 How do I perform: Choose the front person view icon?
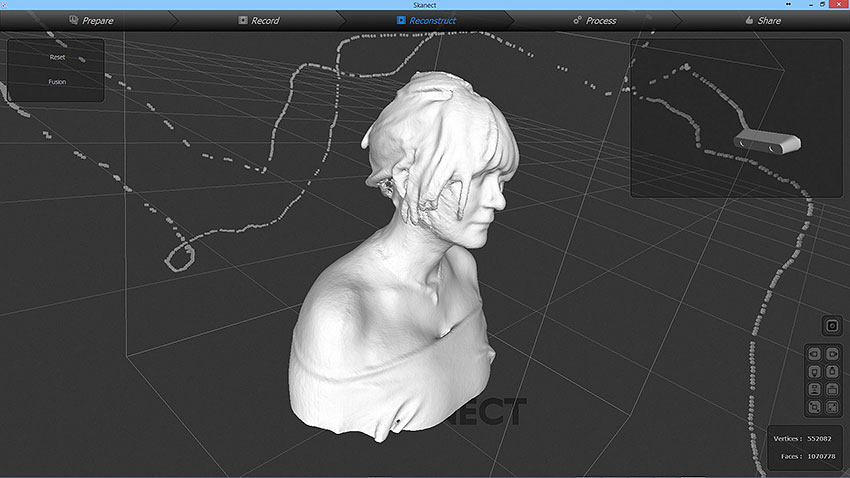coord(814,389)
